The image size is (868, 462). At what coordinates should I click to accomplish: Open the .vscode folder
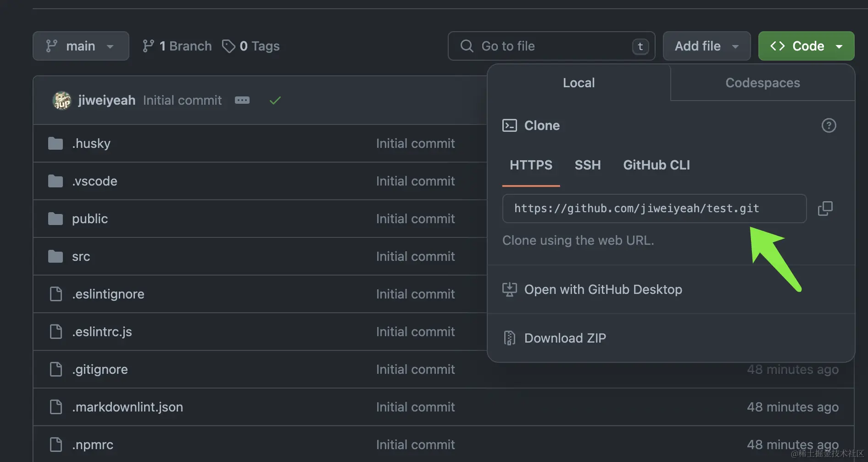95,181
